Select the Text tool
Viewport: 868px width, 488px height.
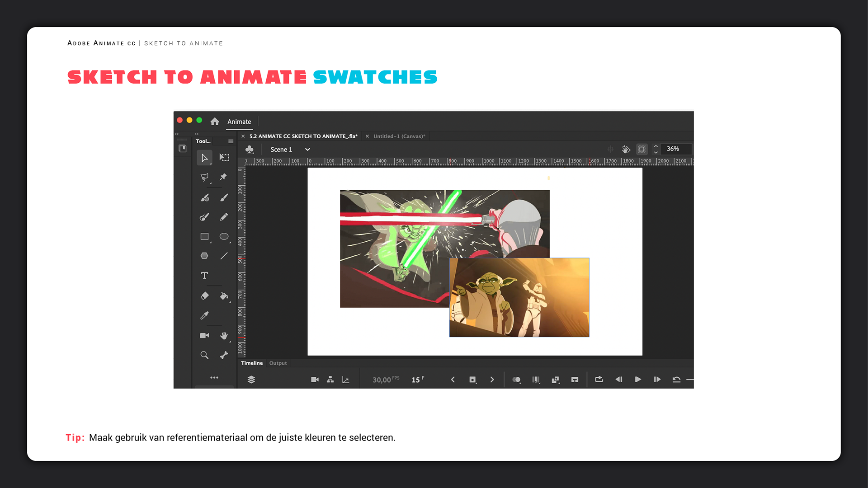204,275
